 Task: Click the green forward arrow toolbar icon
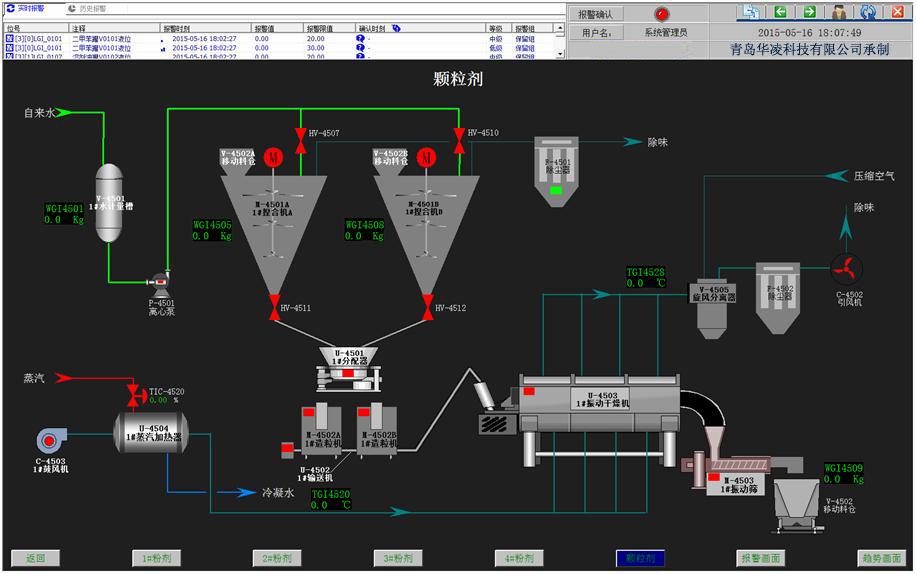pos(809,12)
